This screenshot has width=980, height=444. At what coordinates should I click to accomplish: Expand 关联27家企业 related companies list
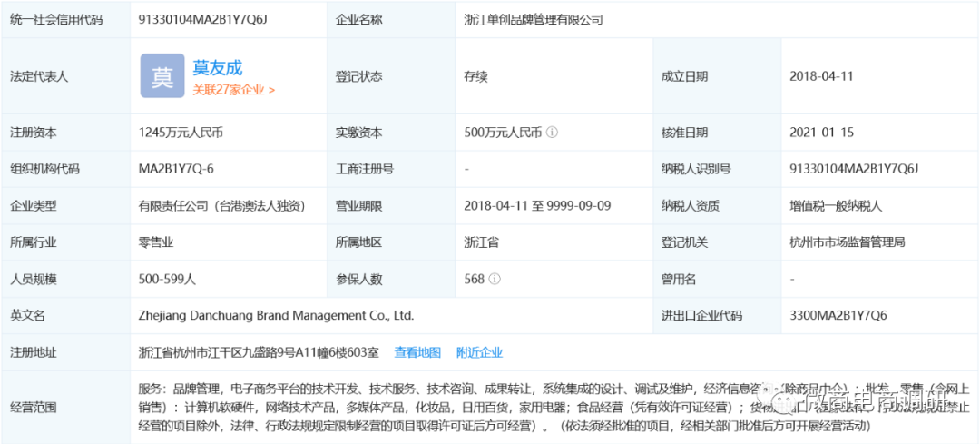click(x=233, y=90)
